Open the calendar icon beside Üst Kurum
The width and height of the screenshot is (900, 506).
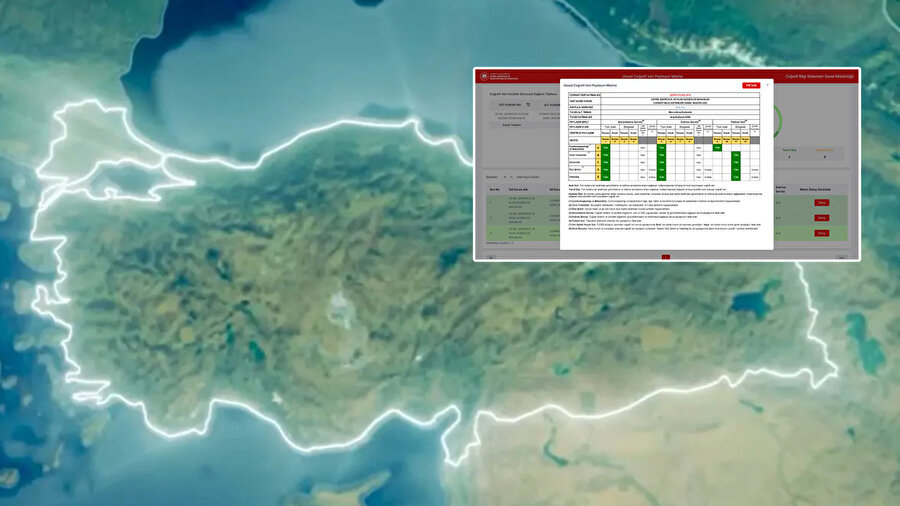(528, 103)
